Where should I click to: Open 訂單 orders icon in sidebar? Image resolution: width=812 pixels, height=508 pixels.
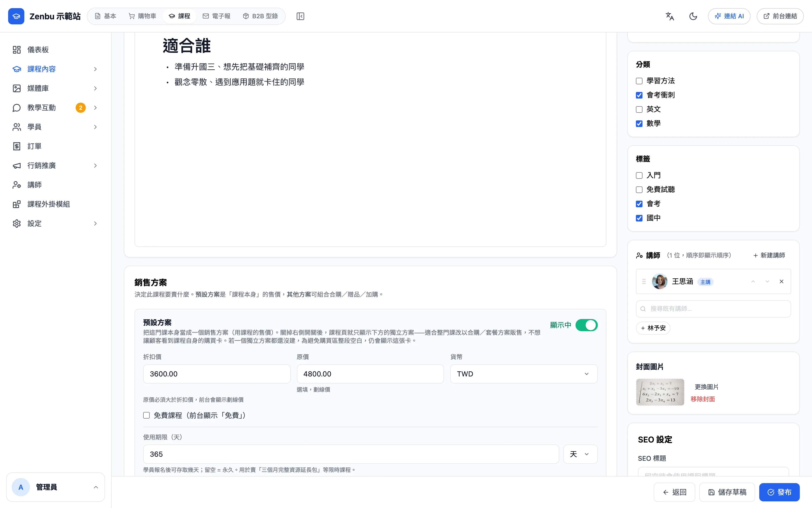pyautogui.click(x=17, y=146)
